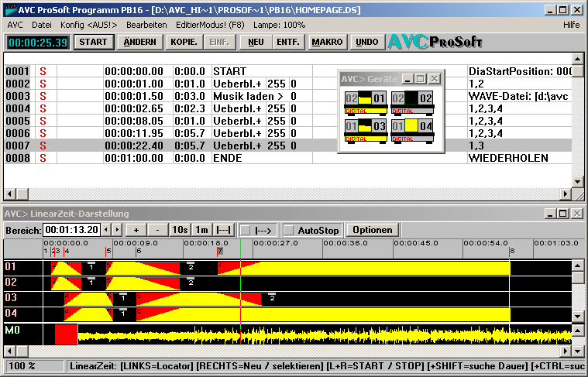Viewport: 588px width, 377px height.
Task: Click the cue list vertical scrollbar down arrow
Action: [577, 182]
